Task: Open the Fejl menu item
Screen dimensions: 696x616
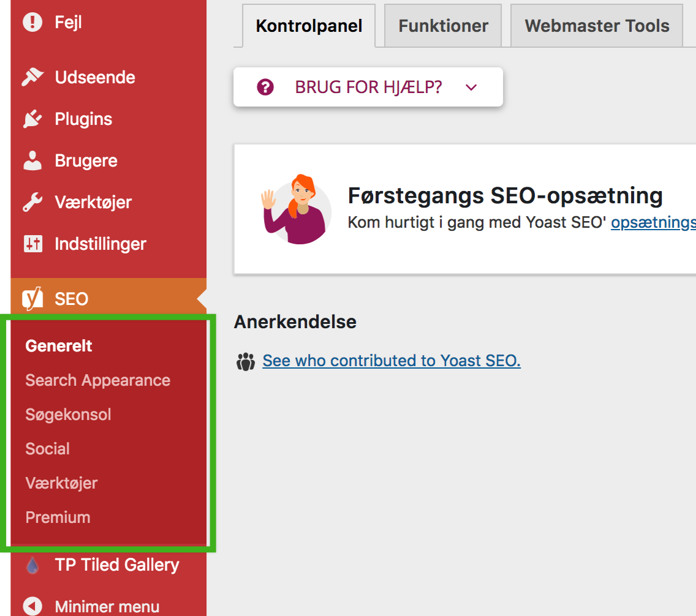Action: click(x=108, y=21)
